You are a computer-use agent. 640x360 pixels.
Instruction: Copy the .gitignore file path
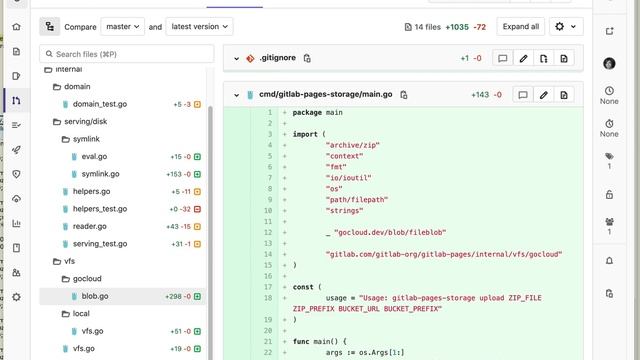tap(307, 58)
